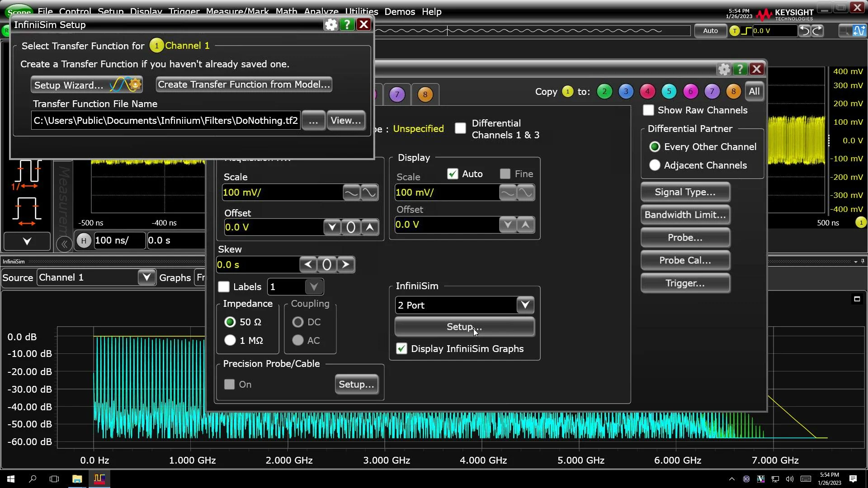Open help in InfiniiSim Setup dialog
The width and height of the screenshot is (868, 488).
point(347,25)
